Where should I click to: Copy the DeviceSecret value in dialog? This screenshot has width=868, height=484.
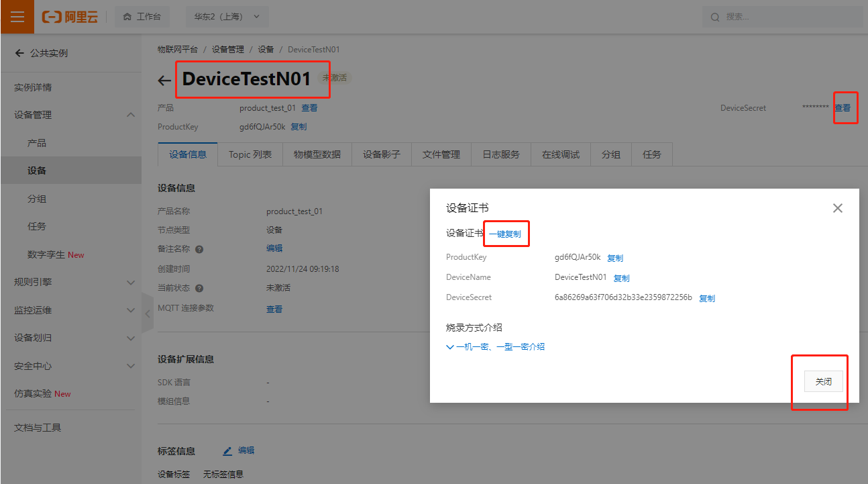tap(707, 299)
